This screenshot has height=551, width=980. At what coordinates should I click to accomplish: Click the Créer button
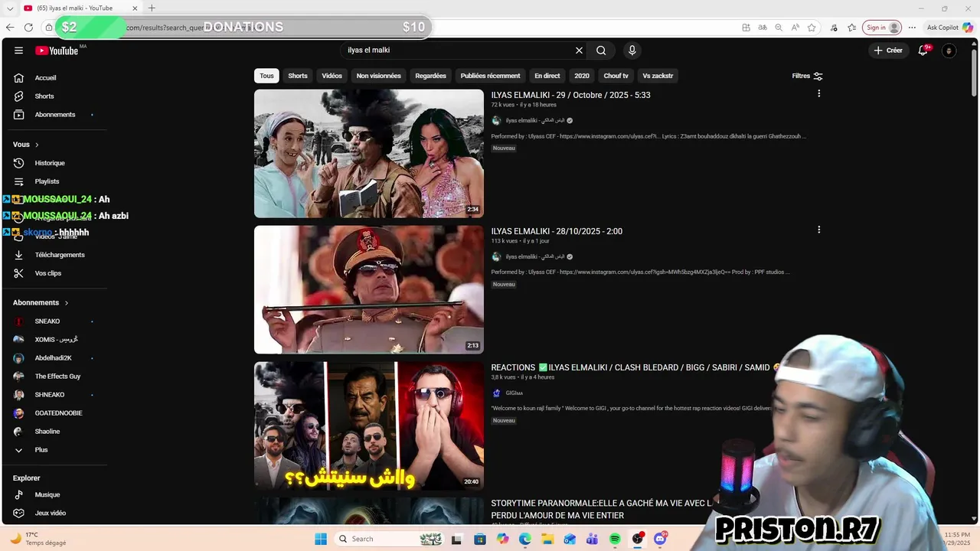888,51
